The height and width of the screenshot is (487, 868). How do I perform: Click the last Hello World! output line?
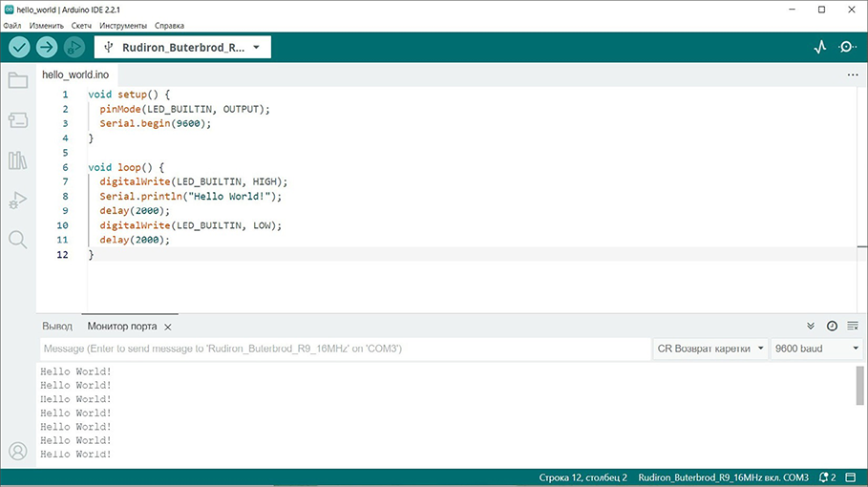point(75,454)
